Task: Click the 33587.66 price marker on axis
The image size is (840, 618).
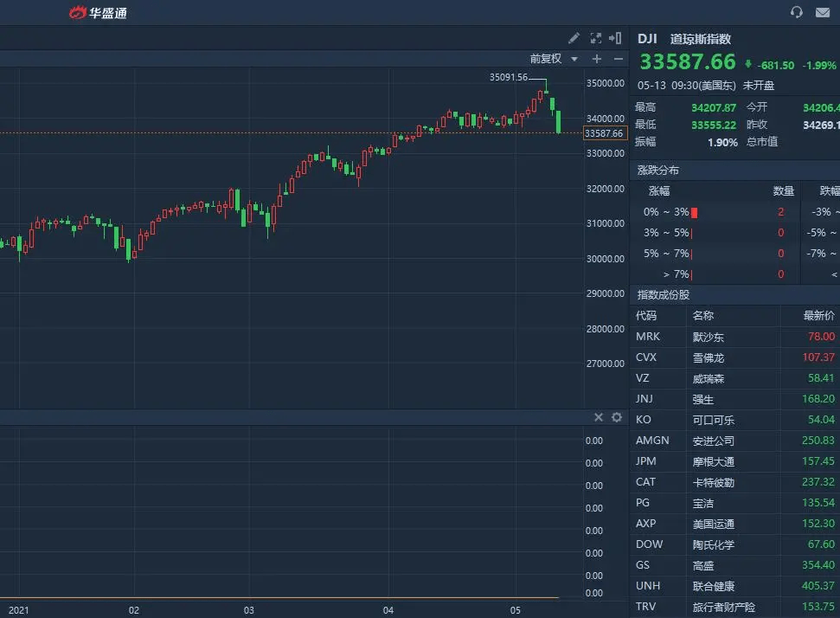Action: [x=605, y=133]
